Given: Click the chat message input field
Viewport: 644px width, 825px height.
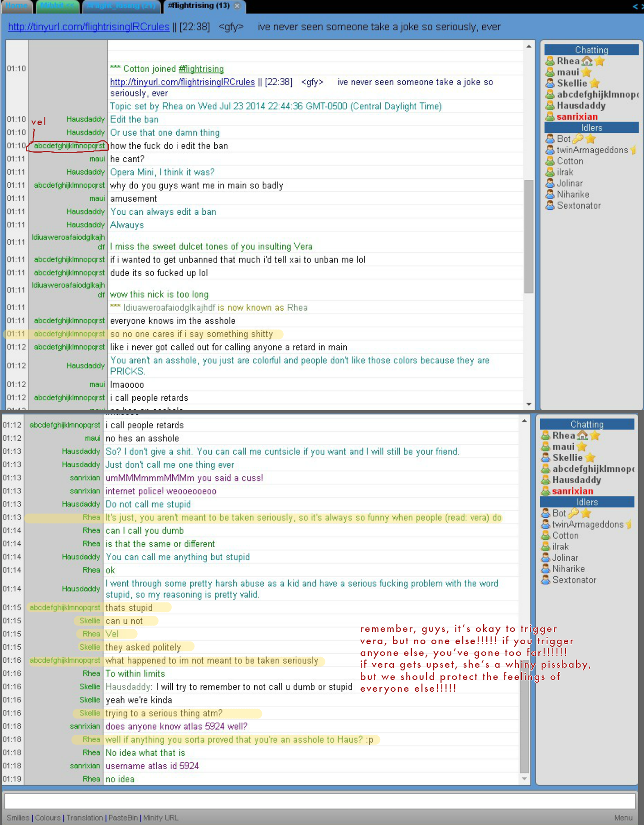Looking at the screenshot, I should pyautogui.click(x=320, y=801).
